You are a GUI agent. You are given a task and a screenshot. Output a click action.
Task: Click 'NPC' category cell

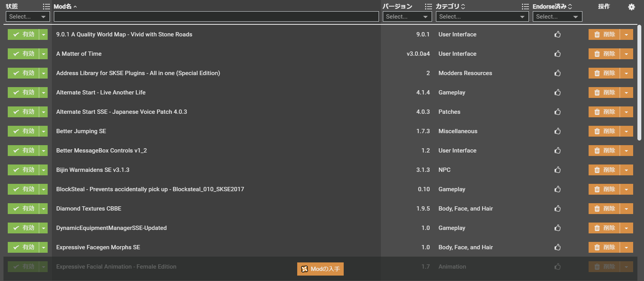(444, 170)
